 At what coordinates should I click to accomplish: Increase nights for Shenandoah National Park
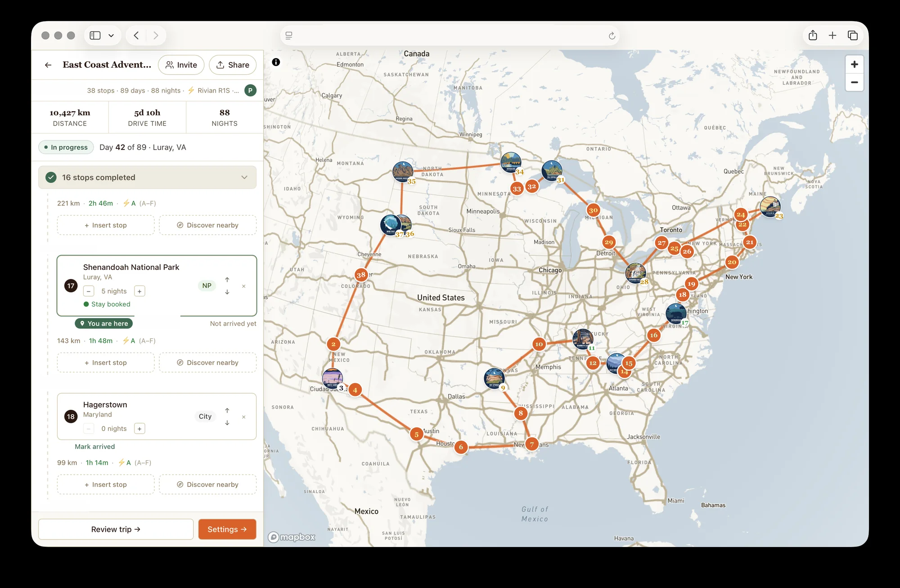click(139, 291)
